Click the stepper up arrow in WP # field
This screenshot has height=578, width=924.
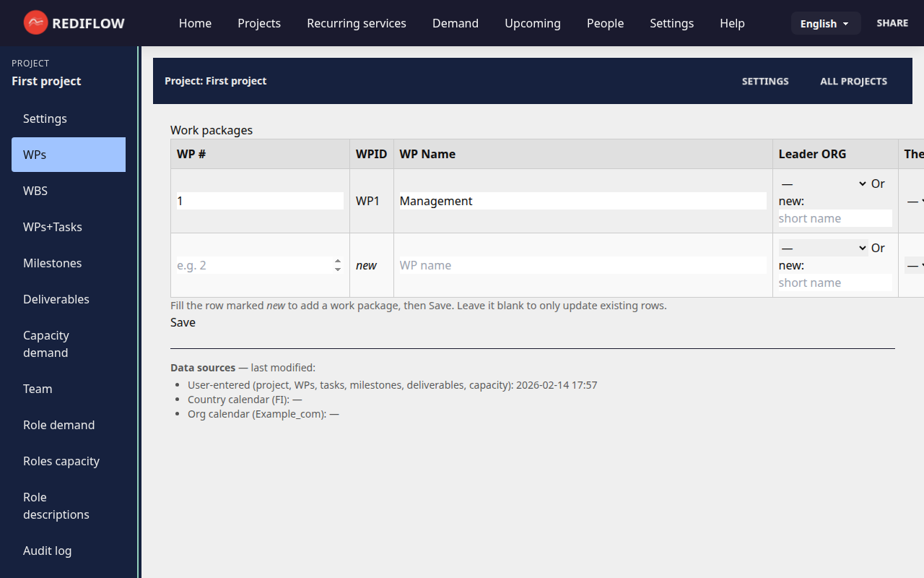click(337, 261)
